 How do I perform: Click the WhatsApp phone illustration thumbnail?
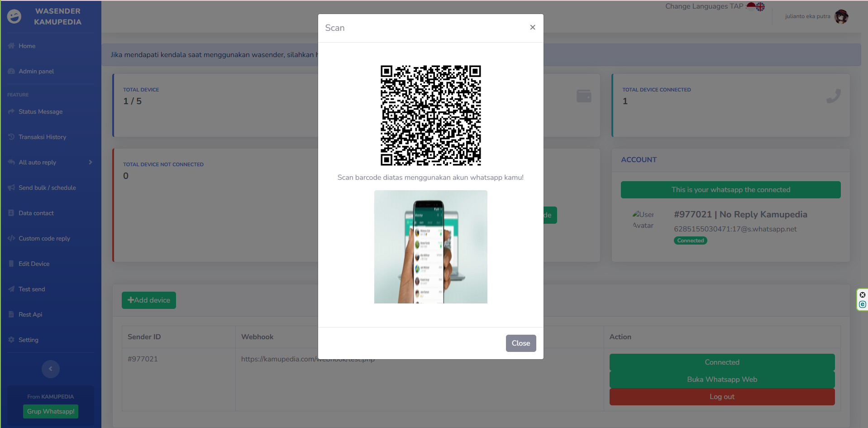pos(430,247)
